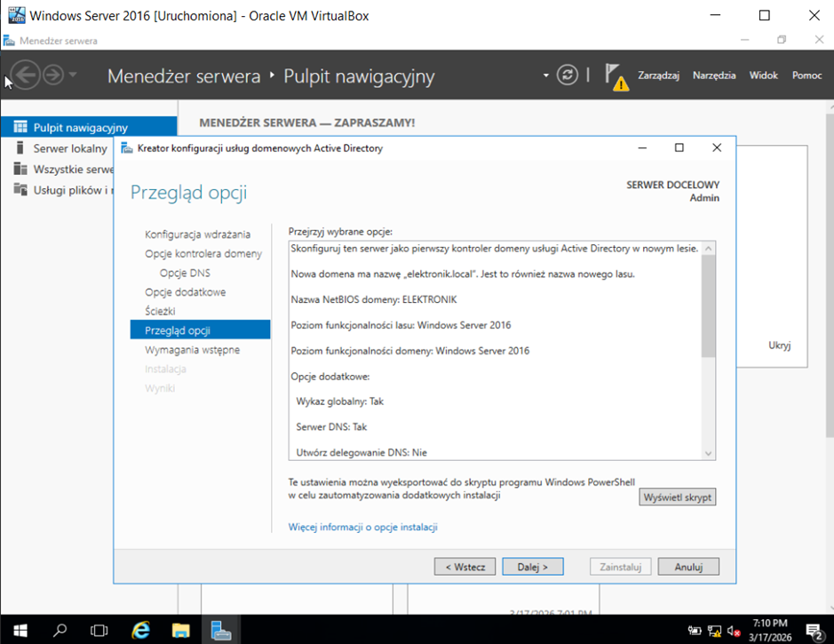
Task: Click the Wyświetl skrypt button
Action: (x=677, y=497)
